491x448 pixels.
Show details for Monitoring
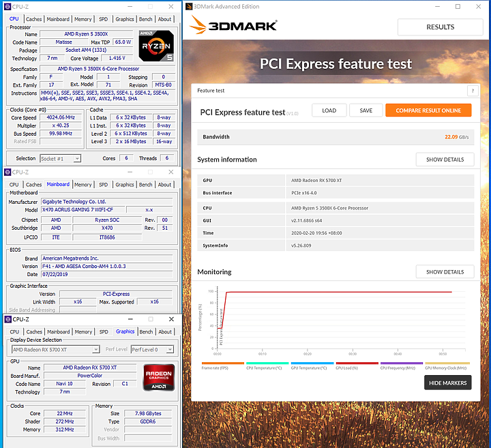(x=445, y=272)
